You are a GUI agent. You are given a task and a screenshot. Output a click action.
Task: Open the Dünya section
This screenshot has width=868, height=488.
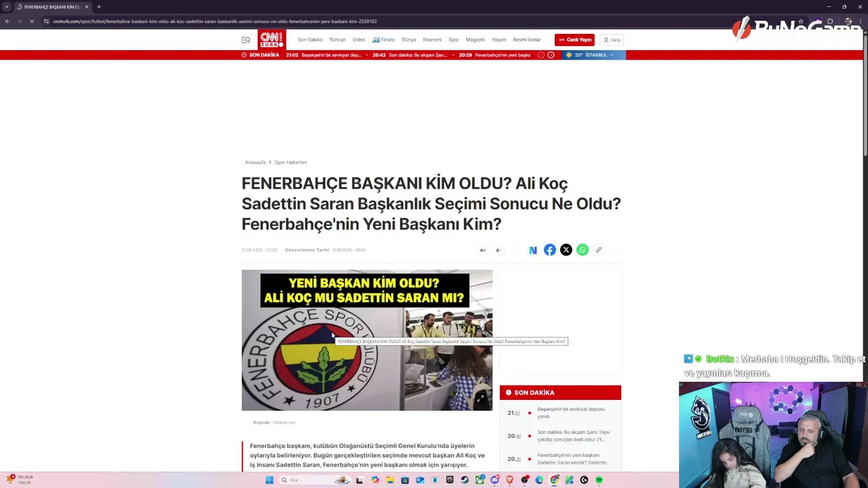click(408, 40)
